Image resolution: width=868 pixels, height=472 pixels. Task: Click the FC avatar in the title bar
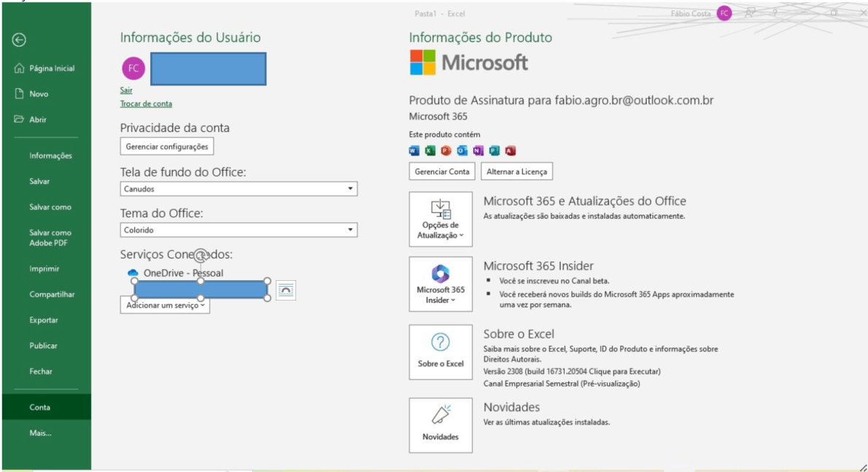[x=724, y=13]
